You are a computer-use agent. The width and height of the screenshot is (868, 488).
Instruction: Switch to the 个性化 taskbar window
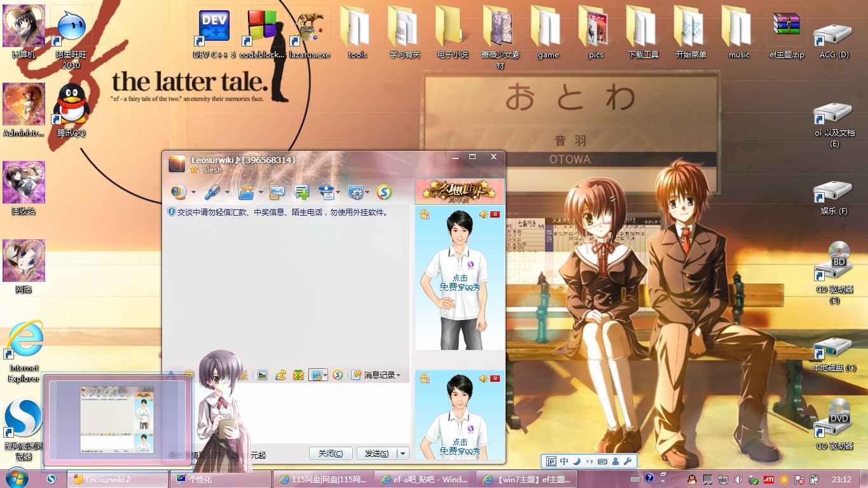coord(220,479)
